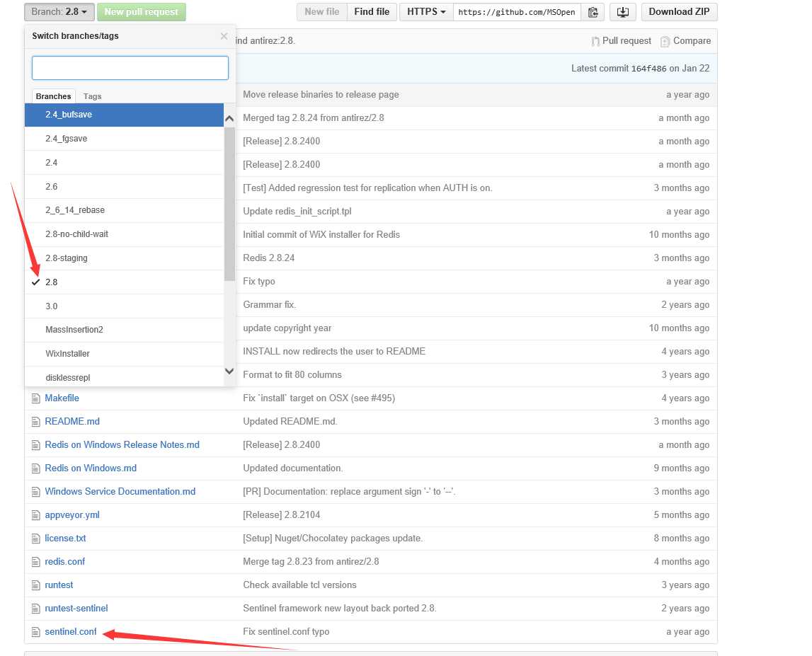Click the Pull request link with its icon

tap(622, 41)
